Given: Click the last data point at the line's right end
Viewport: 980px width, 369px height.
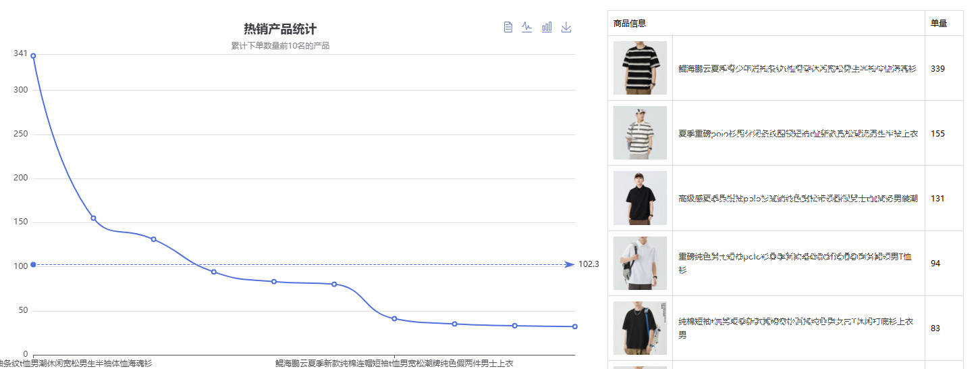Looking at the screenshot, I should click(x=575, y=326).
